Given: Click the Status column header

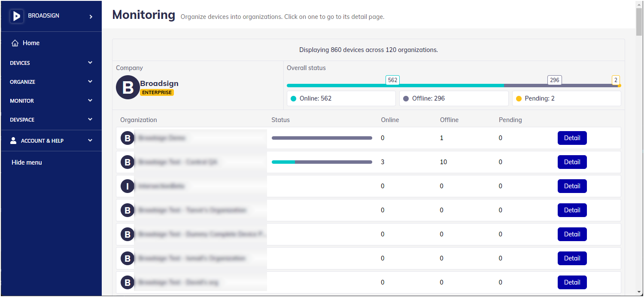Looking at the screenshot, I should [x=281, y=120].
